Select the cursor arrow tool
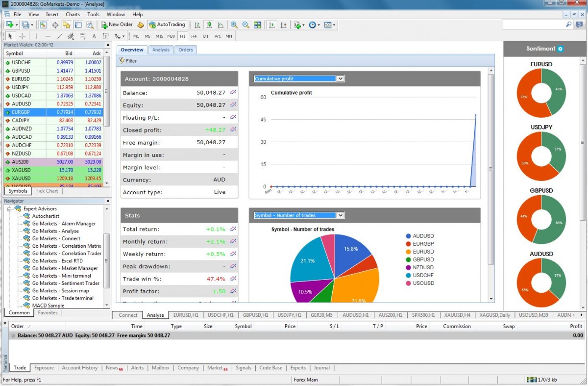The height and width of the screenshot is (386, 588). point(10,36)
